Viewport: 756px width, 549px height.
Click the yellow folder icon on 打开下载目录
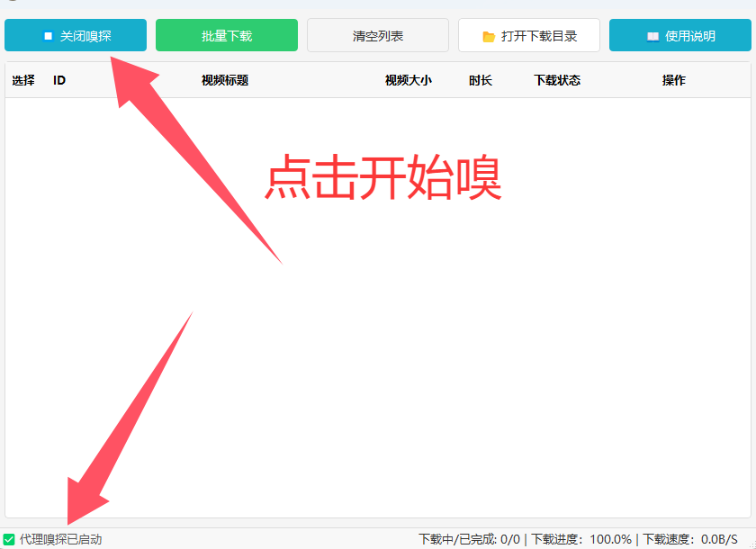click(x=489, y=36)
